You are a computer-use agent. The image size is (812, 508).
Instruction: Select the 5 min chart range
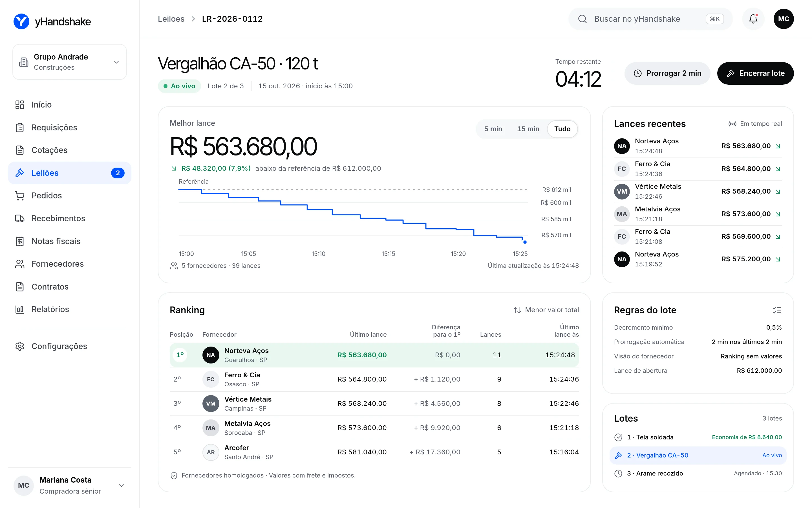click(493, 129)
